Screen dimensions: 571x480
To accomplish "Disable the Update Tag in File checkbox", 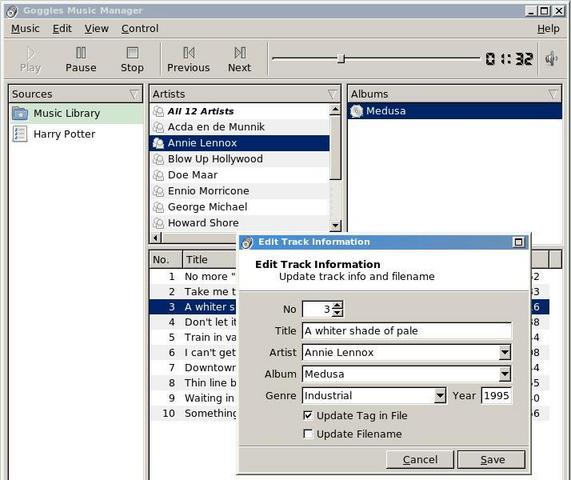I will 308,415.
